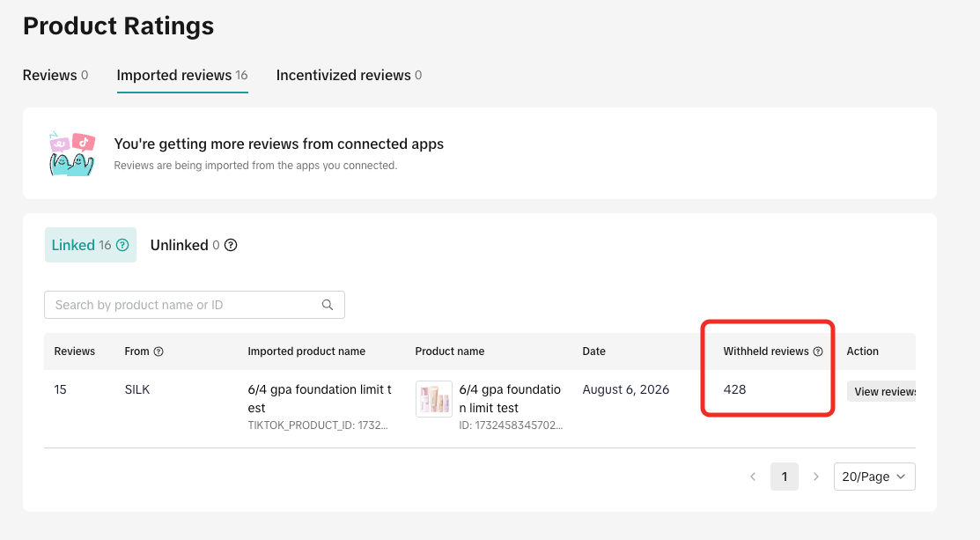The height and width of the screenshot is (540, 980).
Task: Click the Product Ratings page title
Action: (119, 26)
